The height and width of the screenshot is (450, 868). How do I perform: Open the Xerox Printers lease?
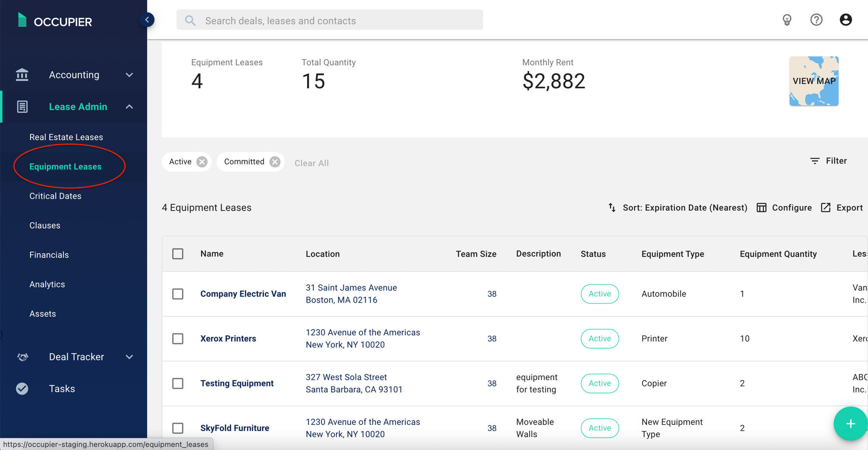[x=228, y=338]
